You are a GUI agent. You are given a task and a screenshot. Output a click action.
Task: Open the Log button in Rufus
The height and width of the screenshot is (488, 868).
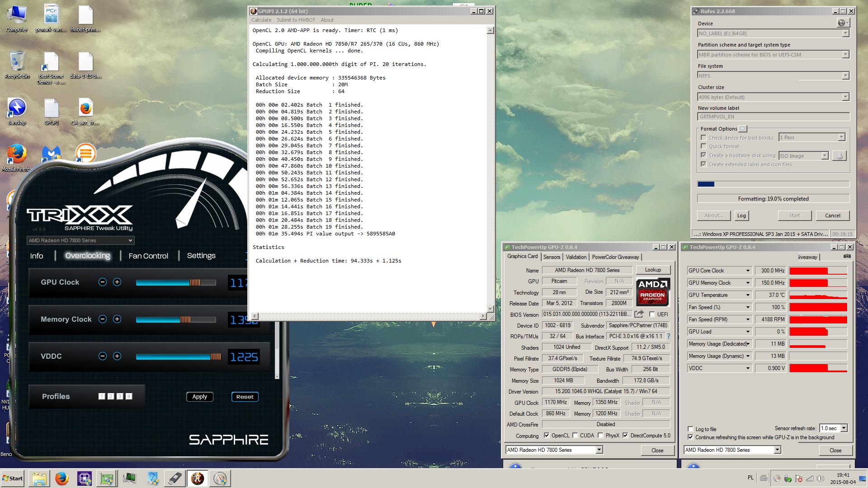741,216
